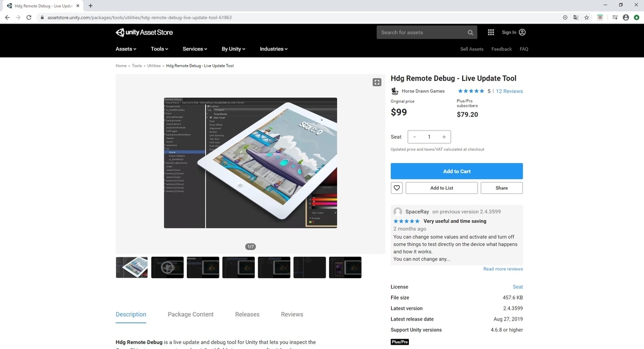Image resolution: width=644 pixels, height=349 pixels.
Task: Open the By Unity dropdown menu
Action: click(x=233, y=49)
